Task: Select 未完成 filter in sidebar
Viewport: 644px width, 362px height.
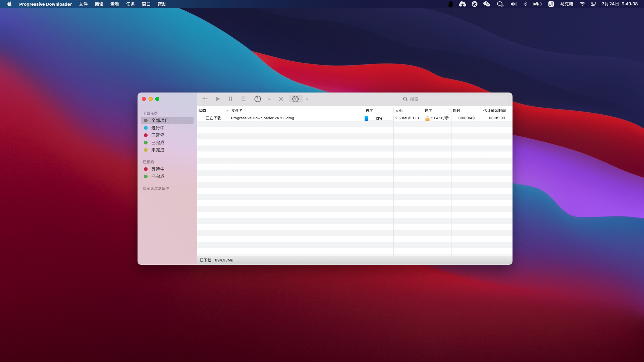Action: tap(158, 150)
